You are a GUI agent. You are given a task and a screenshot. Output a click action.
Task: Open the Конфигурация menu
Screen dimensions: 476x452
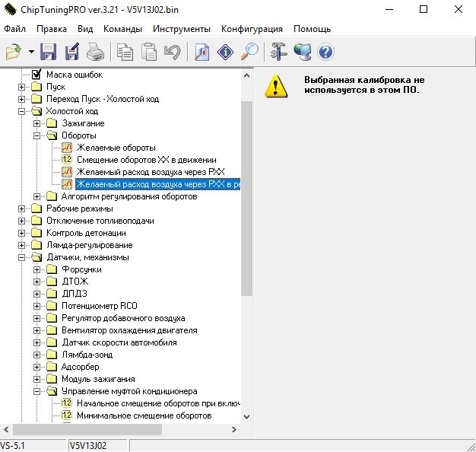252,29
